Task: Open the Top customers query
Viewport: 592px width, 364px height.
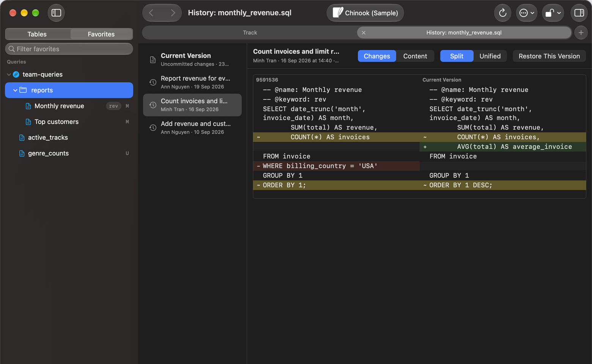Action: click(x=69, y=122)
